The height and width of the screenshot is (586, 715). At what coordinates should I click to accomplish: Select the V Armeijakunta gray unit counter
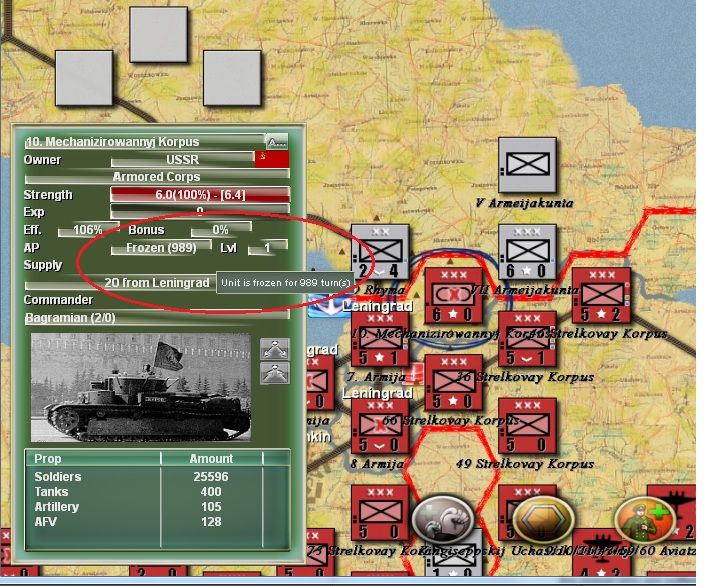[x=527, y=165]
